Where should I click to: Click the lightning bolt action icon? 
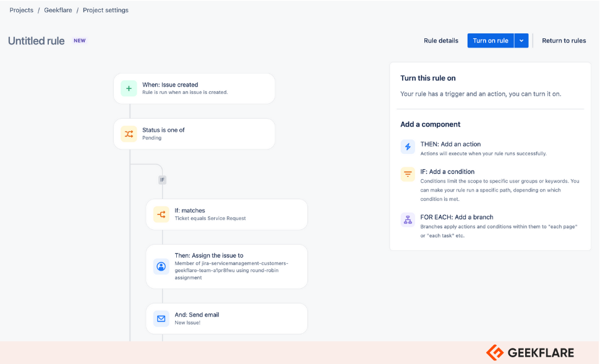(x=408, y=146)
